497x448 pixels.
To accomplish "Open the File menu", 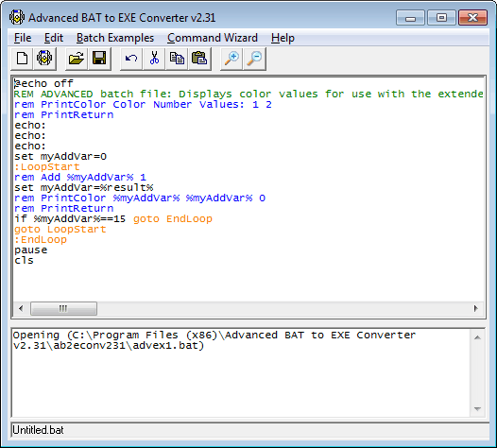I will pyautogui.click(x=23, y=38).
